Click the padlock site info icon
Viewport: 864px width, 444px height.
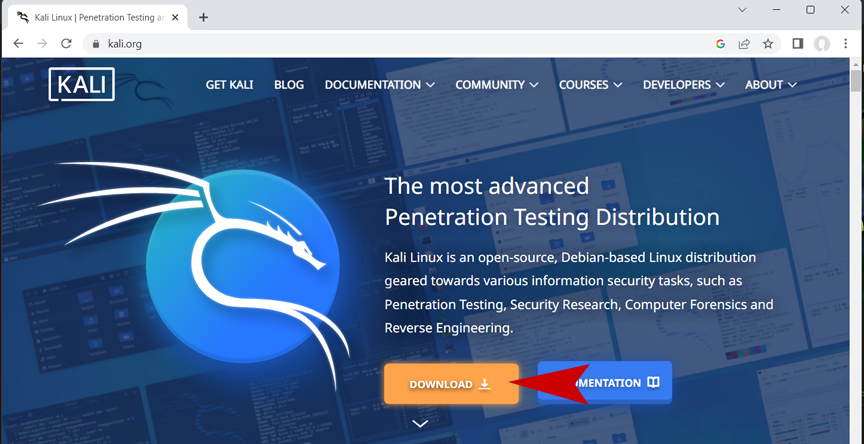96,44
